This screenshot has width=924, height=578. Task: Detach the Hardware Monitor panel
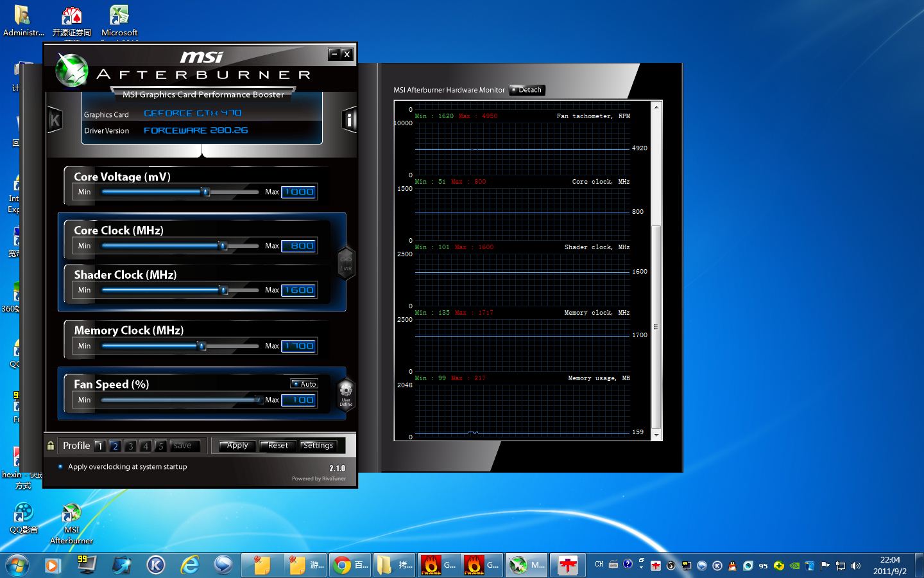tap(527, 90)
